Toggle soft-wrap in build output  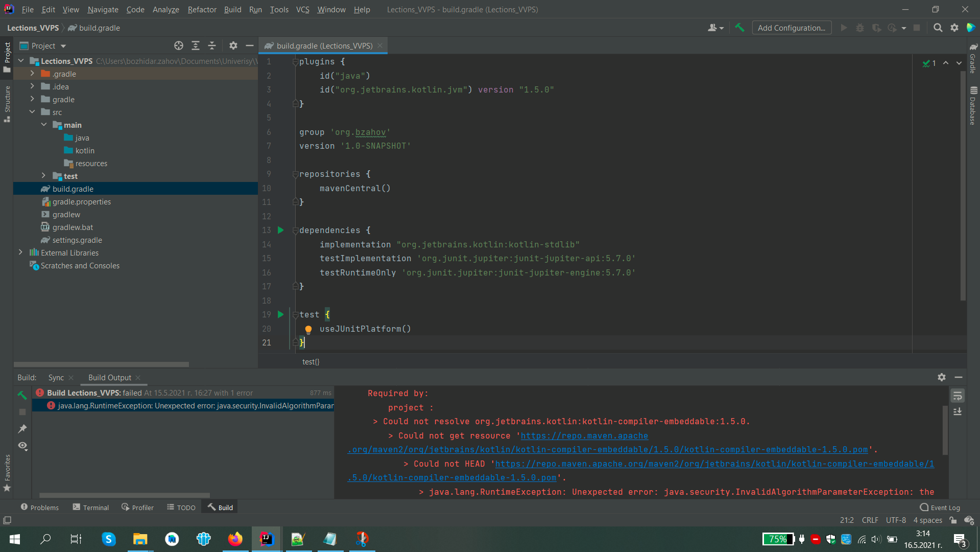point(958,396)
